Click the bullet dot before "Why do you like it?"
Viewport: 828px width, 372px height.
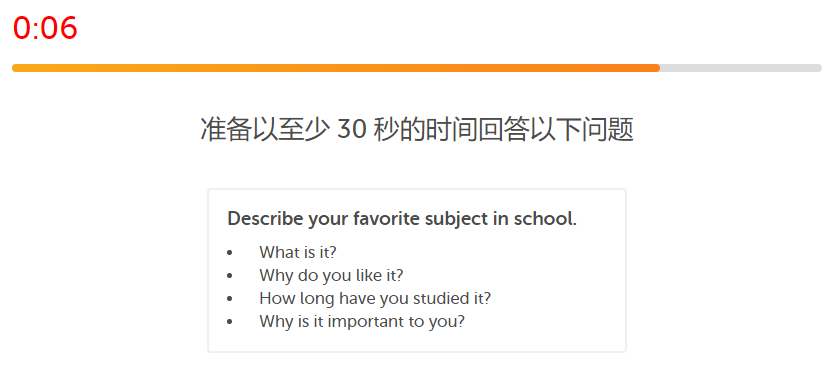click(x=229, y=276)
